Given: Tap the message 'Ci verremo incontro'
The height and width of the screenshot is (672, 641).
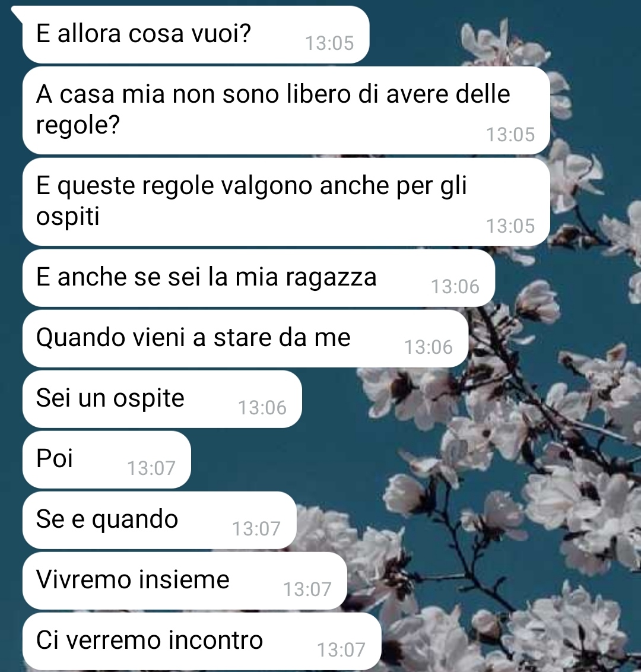Looking at the screenshot, I should point(202,641).
